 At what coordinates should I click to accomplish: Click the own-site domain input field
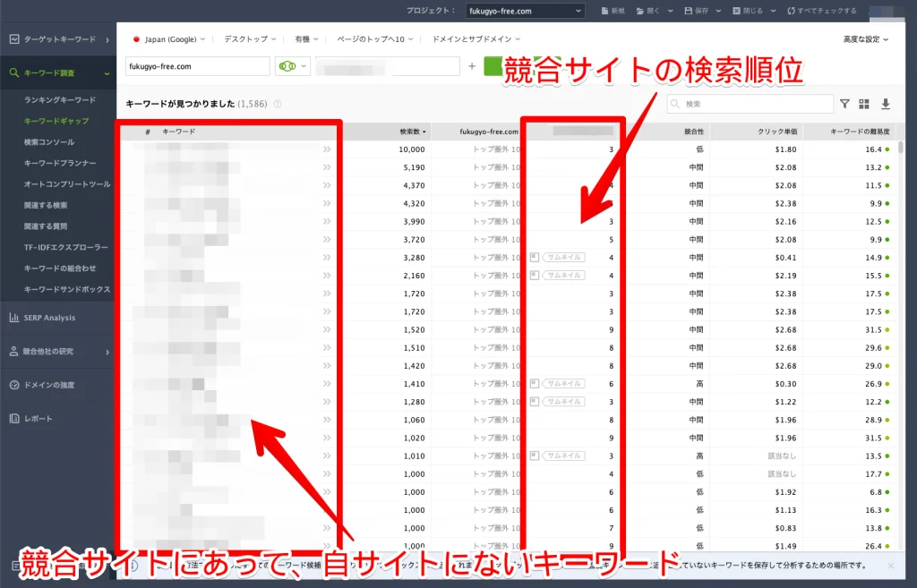(198, 66)
